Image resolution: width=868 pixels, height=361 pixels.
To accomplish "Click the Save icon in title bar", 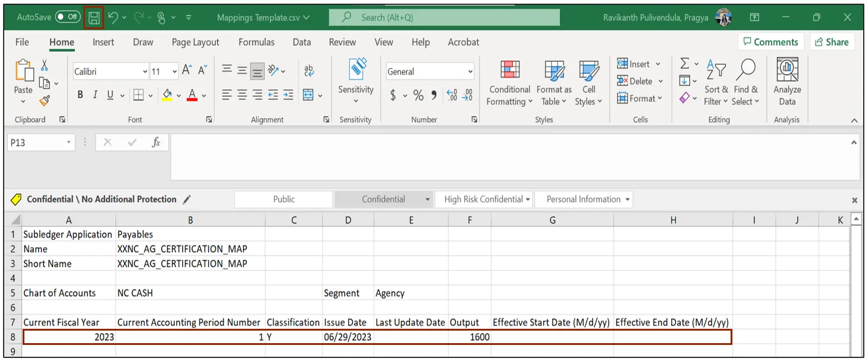I will click(x=94, y=17).
